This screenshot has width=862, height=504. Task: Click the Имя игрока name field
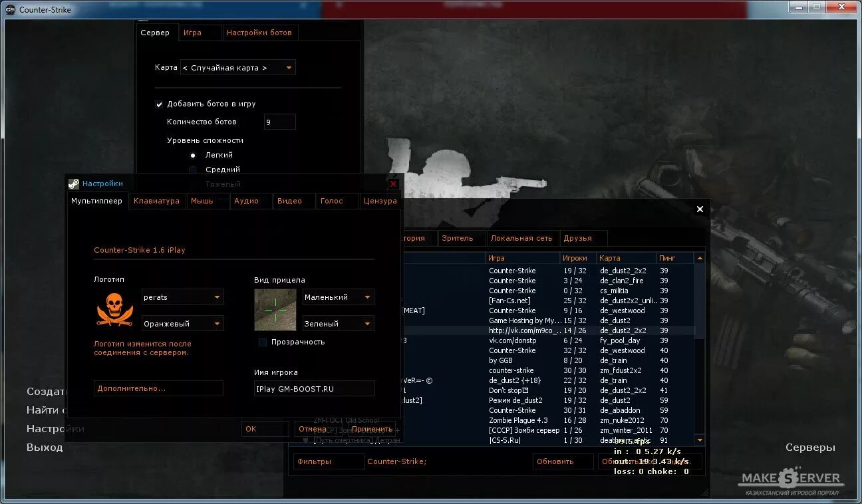(x=315, y=389)
